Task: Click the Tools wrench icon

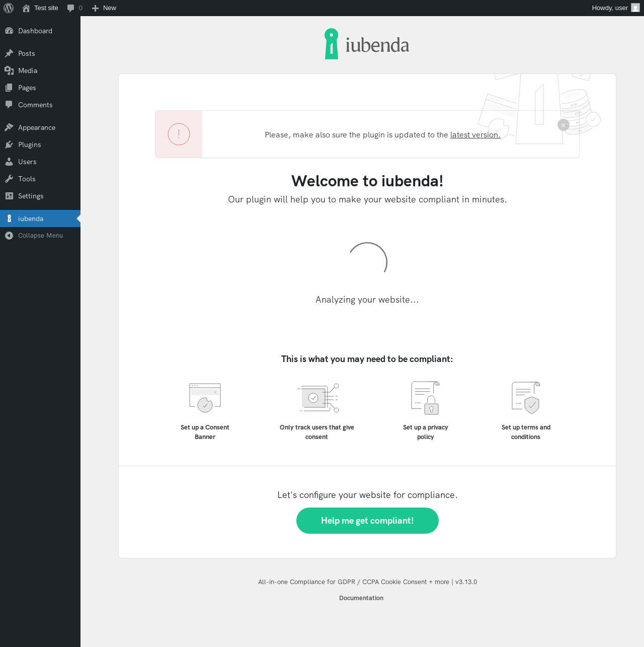Action: (9, 179)
